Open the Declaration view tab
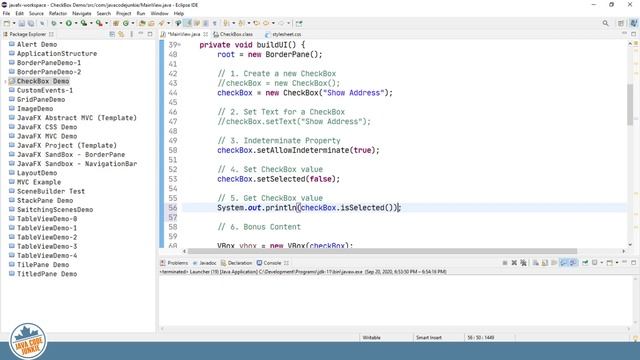Screen dimensions: 640x360 tap(237, 263)
